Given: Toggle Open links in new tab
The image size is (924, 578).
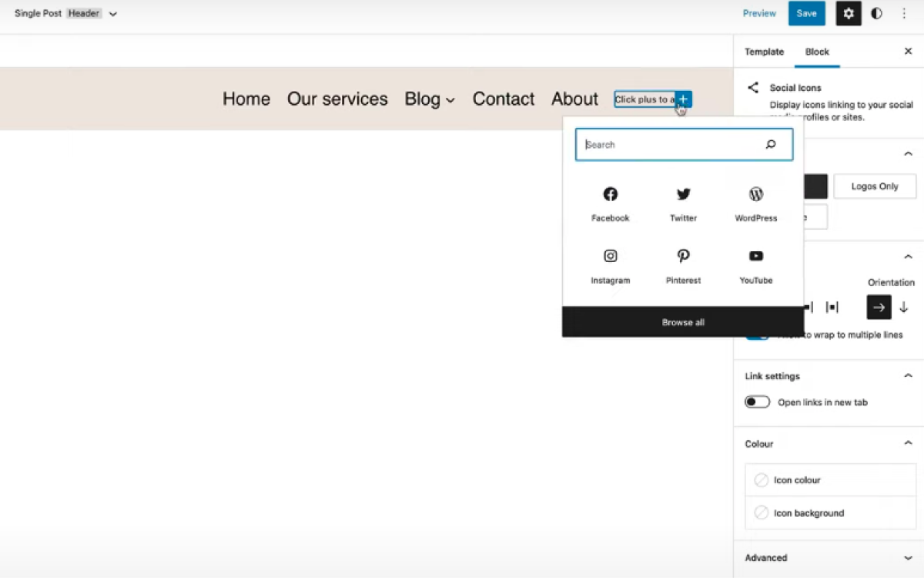Looking at the screenshot, I should point(758,402).
